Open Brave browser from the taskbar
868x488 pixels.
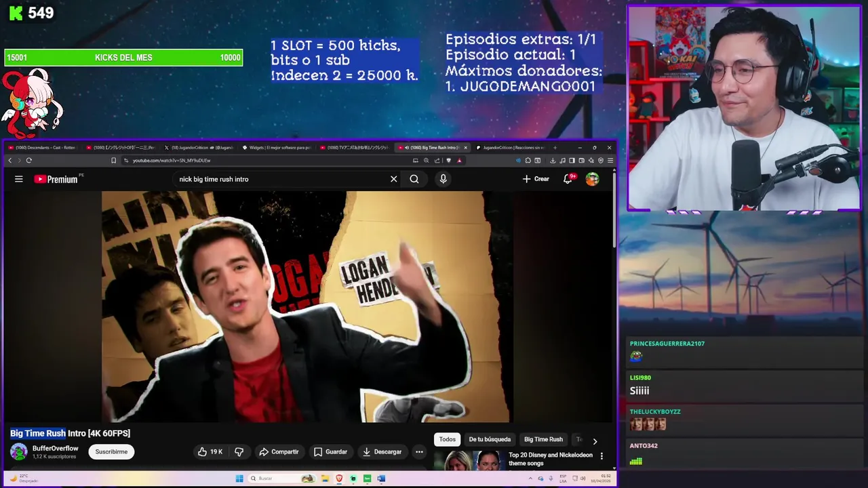pos(340,479)
